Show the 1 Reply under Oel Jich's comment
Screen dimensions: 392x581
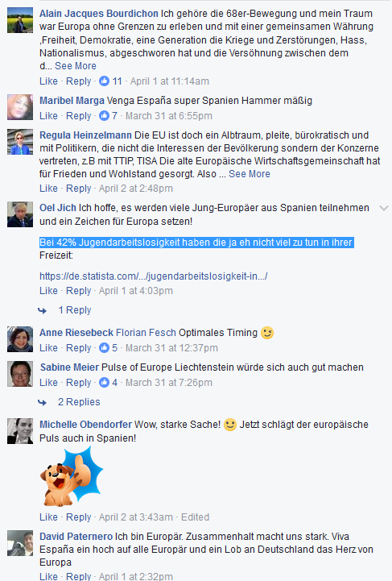click(x=75, y=310)
